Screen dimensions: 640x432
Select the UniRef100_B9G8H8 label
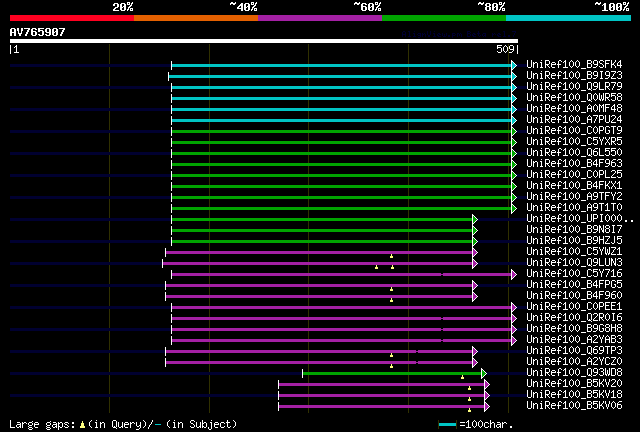point(574,329)
